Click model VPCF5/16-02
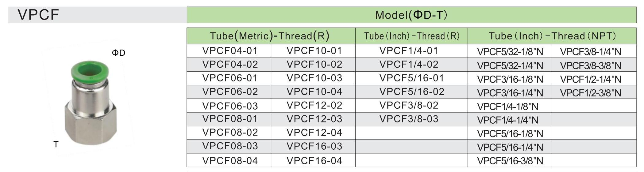 (x=412, y=92)
